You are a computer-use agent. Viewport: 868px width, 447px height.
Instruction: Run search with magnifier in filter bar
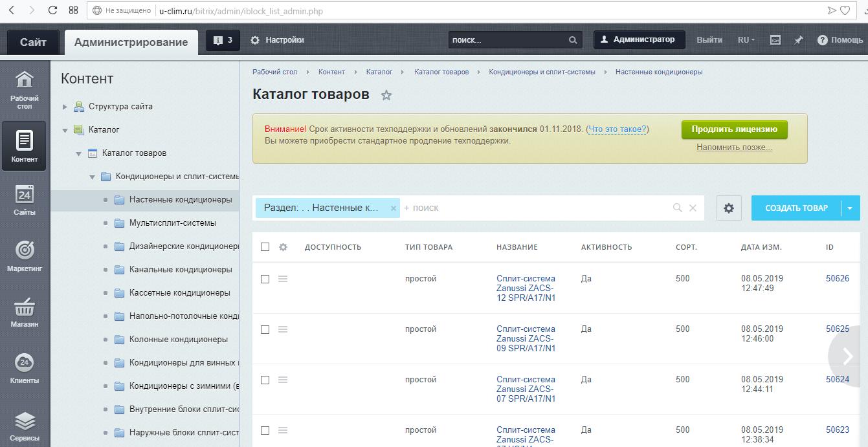pyautogui.click(x=678, y=208)
